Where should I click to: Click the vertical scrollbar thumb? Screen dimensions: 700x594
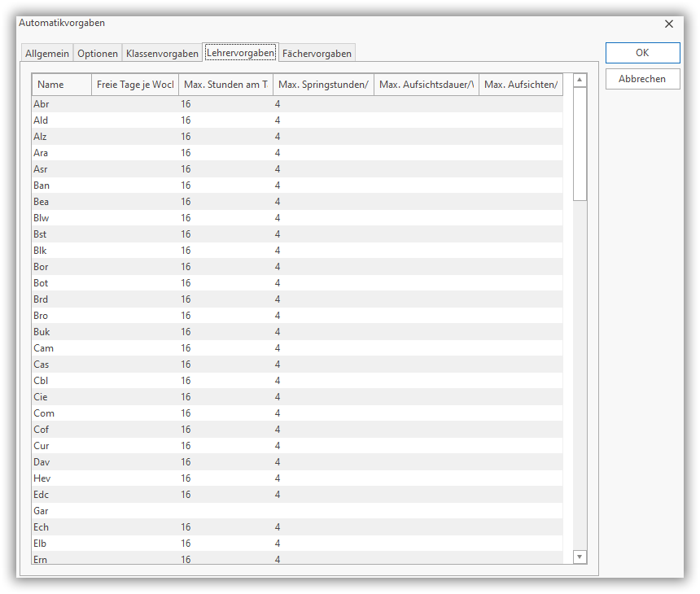pos(580,143)
